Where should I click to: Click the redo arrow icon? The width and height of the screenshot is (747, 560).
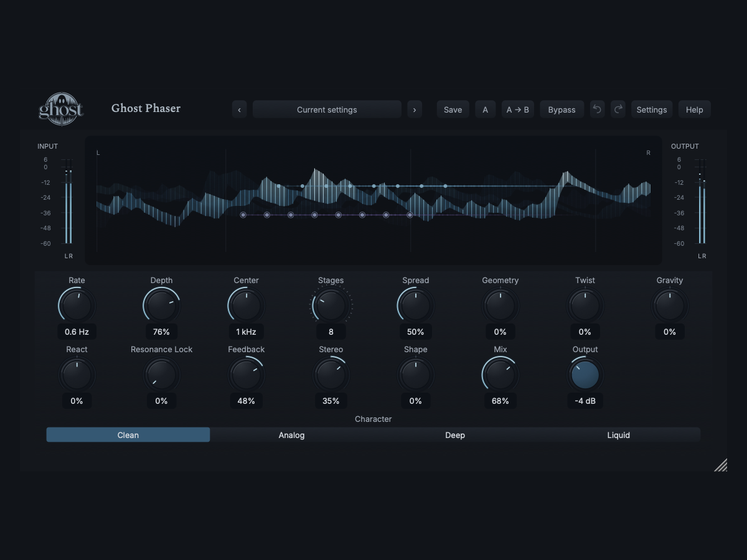[618, 110]
